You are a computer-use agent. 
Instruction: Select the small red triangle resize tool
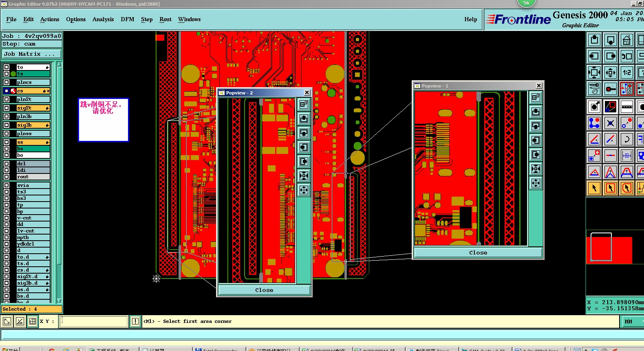[x=594, y=172]
